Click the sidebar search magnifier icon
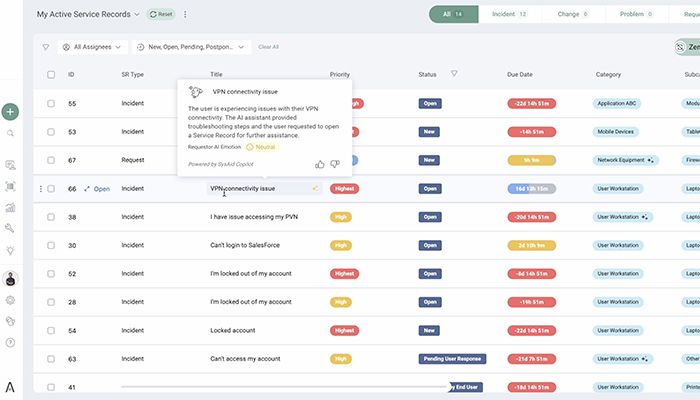Image resolution: width=700 pixels, height=400 pixels. point(10,133)
